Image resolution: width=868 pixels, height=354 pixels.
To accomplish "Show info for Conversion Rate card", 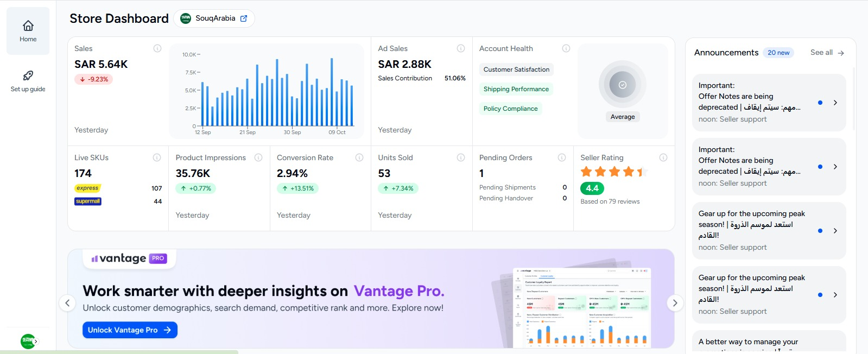I will [x=359, y=157].
